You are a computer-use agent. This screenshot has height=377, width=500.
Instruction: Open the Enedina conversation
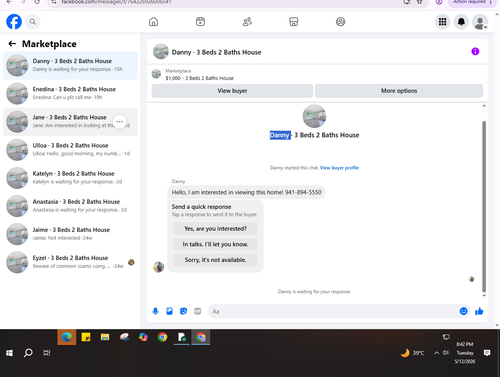tap(70, 93)
